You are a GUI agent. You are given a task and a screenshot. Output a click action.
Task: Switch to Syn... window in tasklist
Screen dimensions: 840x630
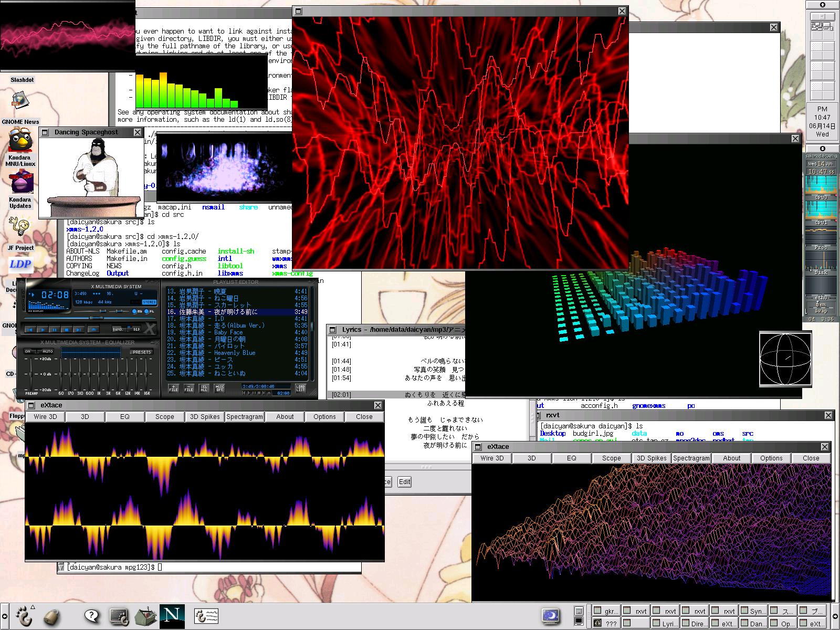(752, 611)
